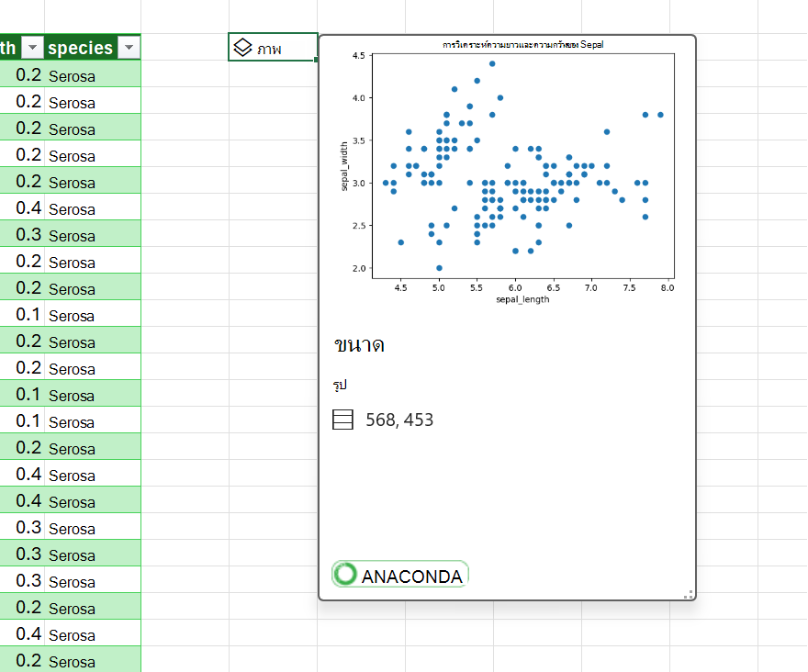This screenshot has height=672, width=808.
Task: Open the species column filter dropdown
Action: [129, 48]
